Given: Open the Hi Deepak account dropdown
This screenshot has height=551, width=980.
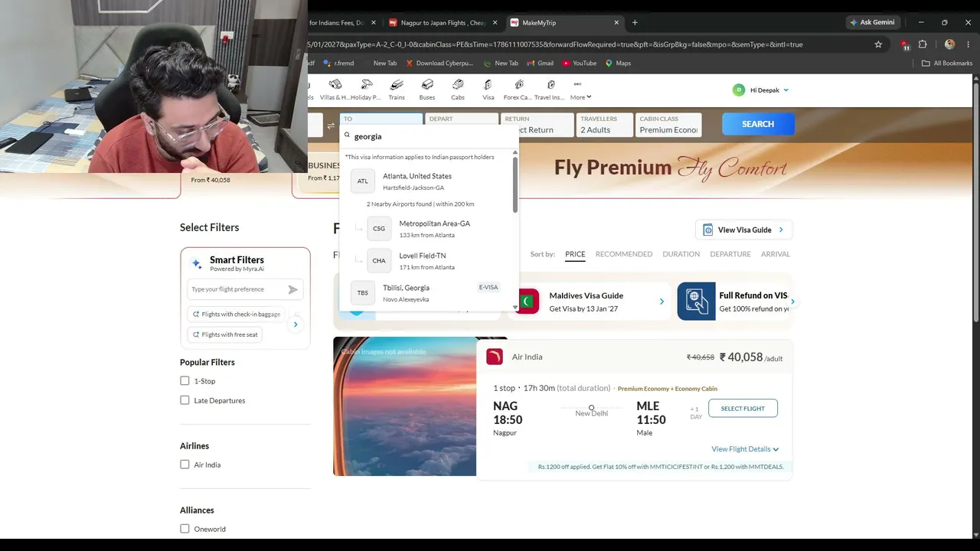Looking at the screenshot, I should pyautogui.click(x=769, y=90).
